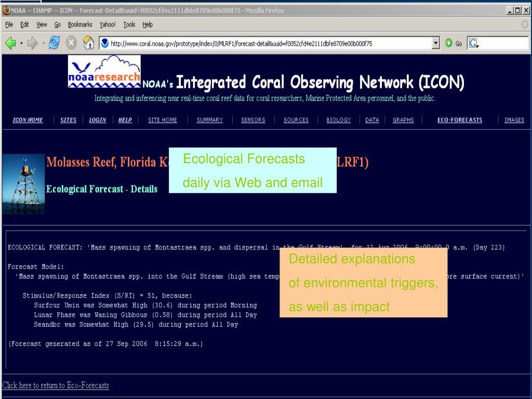Expand the address bar history dropdown
532x399 pixels.
click(436, 44)
